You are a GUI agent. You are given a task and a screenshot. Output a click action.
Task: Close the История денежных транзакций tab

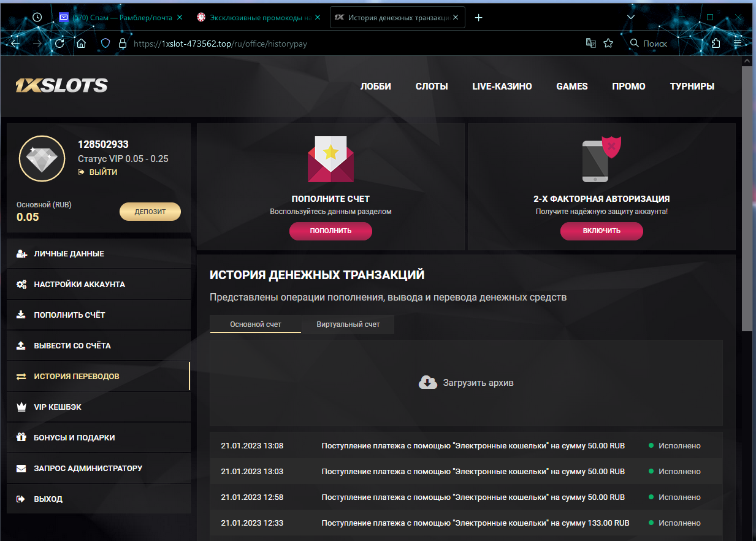(456, 18)
